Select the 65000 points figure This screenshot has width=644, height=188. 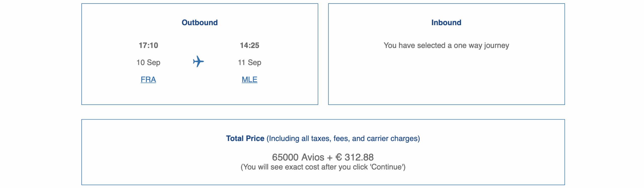pos(285,157)
